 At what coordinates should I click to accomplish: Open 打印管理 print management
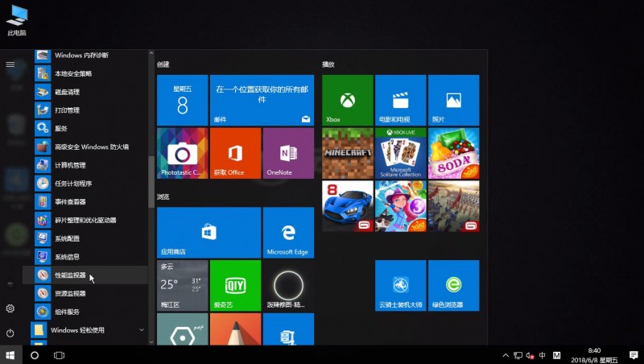click(85, 110)
